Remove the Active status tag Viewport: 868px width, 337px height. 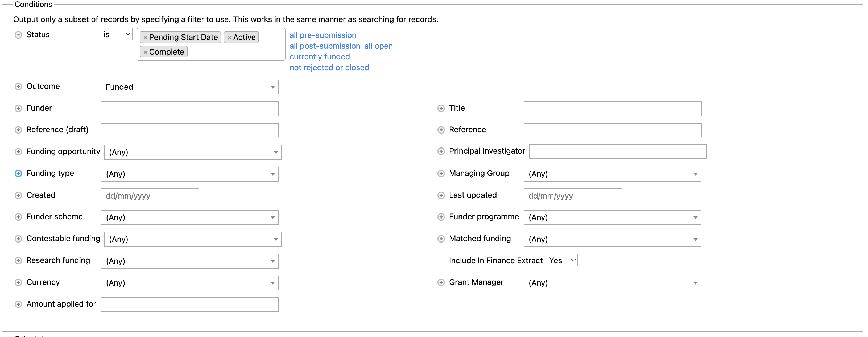coord(229,38)
